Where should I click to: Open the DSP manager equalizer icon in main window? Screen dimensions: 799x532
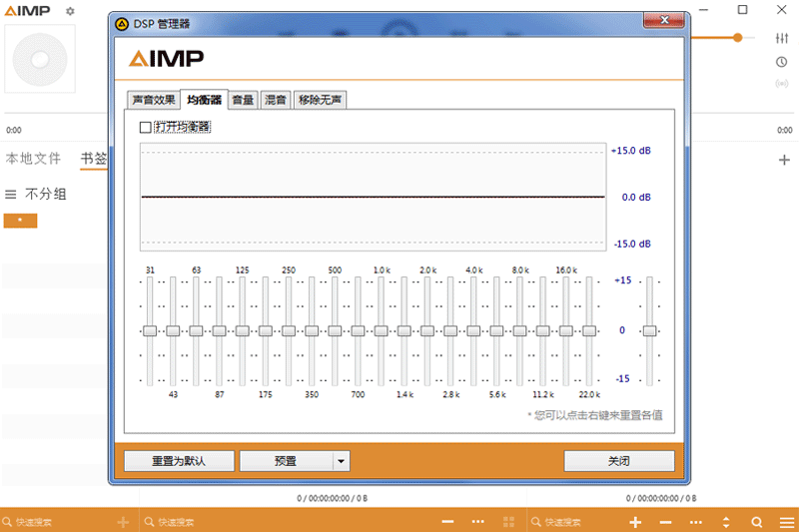pos(781,38)
